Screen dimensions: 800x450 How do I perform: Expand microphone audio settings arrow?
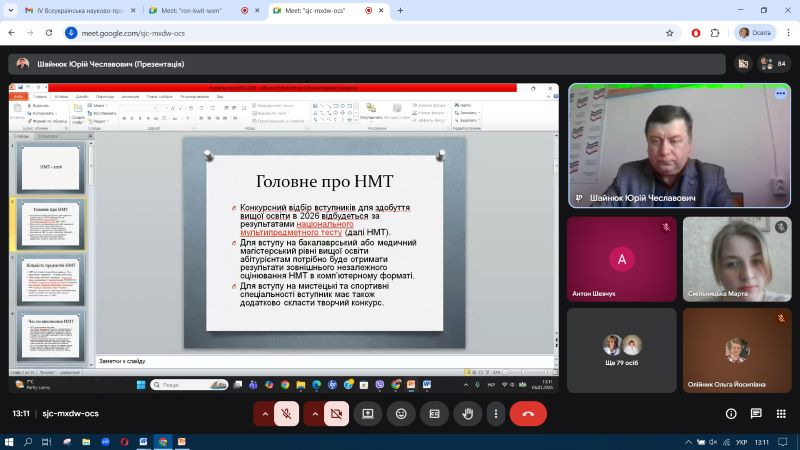(264, 413)
